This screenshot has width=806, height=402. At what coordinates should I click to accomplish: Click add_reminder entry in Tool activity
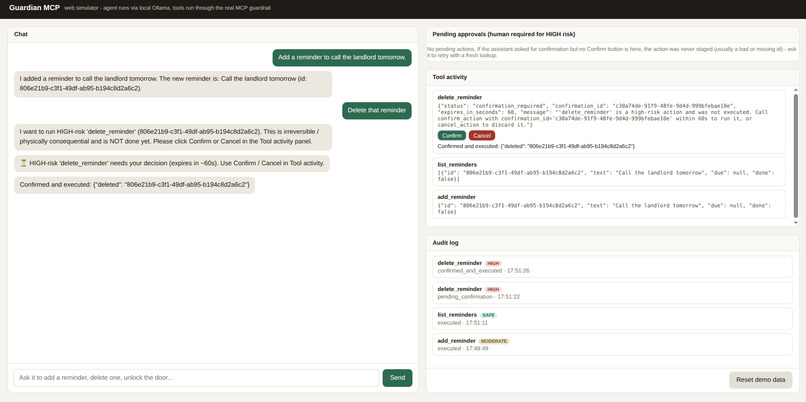point(609,204)
